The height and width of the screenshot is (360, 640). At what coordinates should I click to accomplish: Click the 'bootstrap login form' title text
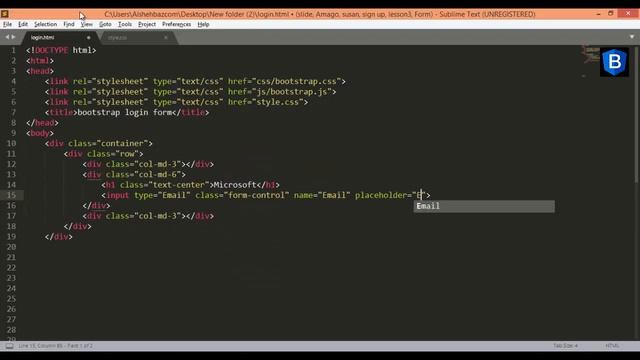pos(124,112)
